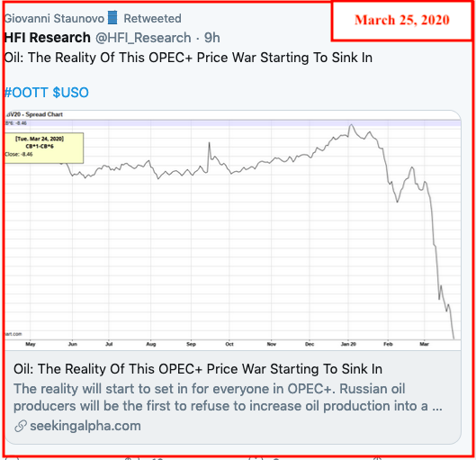
Task: Visit the @HFI_Research handle
Action: (143, 38)
